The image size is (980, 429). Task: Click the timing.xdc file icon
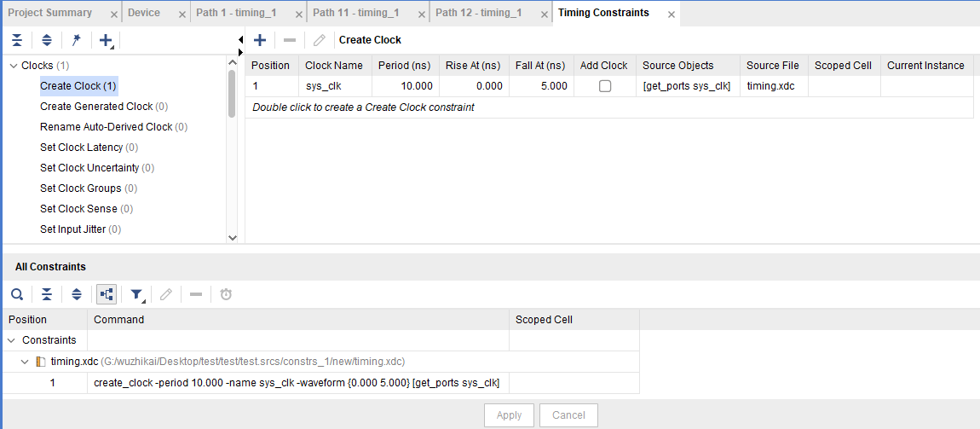[40, 361]
